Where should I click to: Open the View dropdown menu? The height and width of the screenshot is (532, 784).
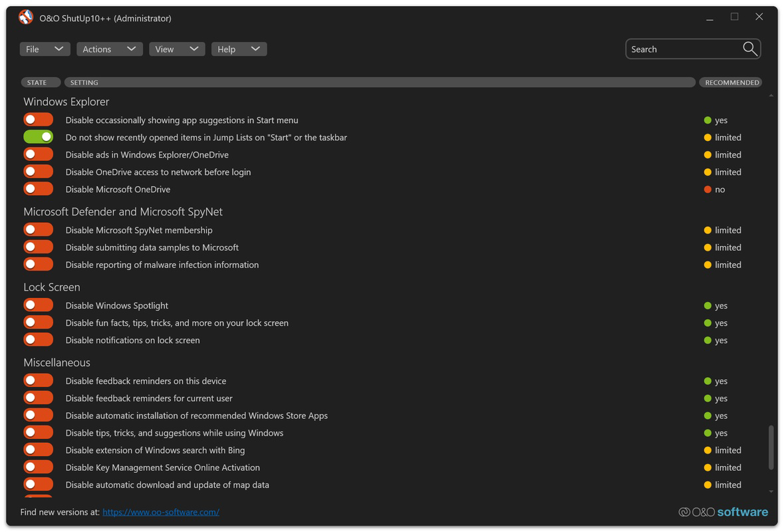[177, 49]
